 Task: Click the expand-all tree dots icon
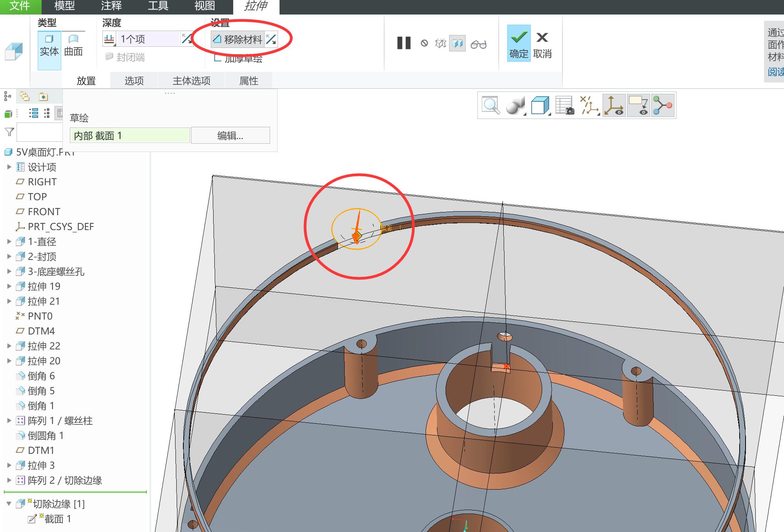47,113
